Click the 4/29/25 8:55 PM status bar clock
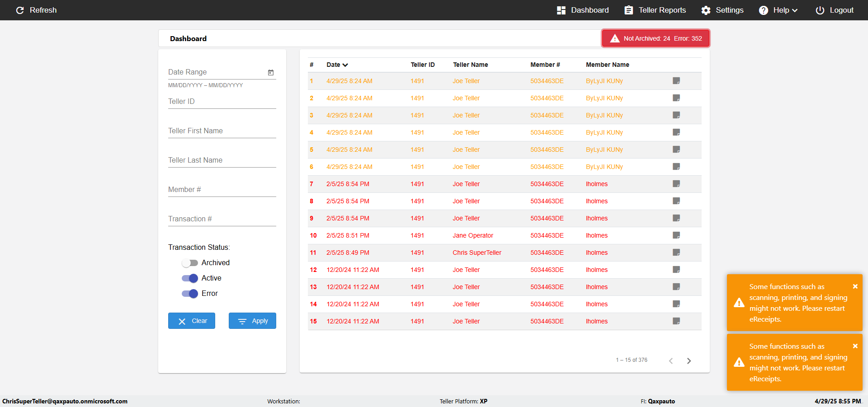Image resolution: width=868 pixels, height=407 pixels. pos(838,401)
